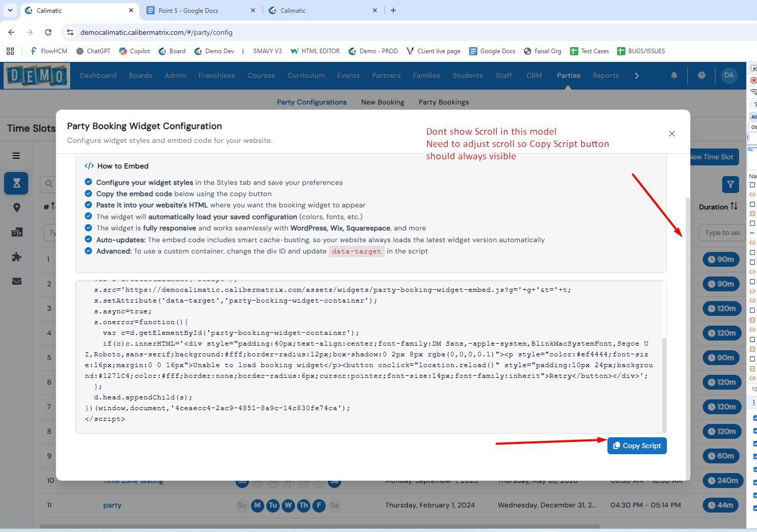Open a new browser tab with plus
This screenshot has width=757, height=532.
click(393, 10)
